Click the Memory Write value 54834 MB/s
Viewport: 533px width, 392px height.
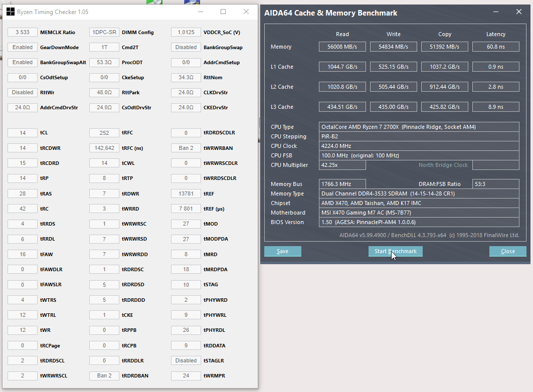point(393,47)
